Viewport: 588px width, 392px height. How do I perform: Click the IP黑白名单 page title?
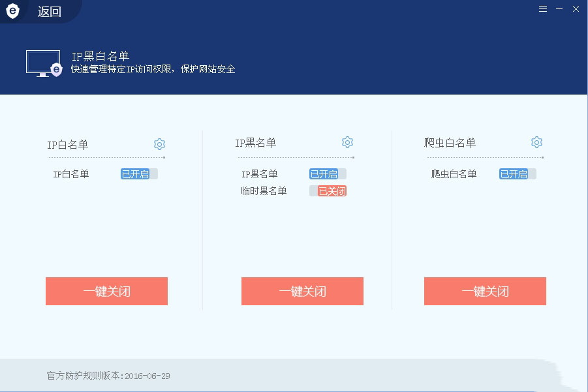point(101,57)
